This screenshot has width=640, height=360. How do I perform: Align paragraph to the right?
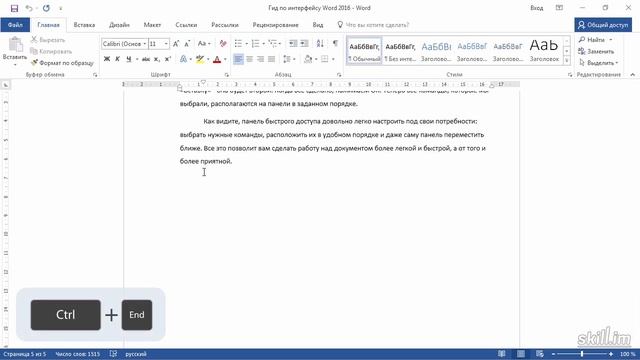(260, 59)
